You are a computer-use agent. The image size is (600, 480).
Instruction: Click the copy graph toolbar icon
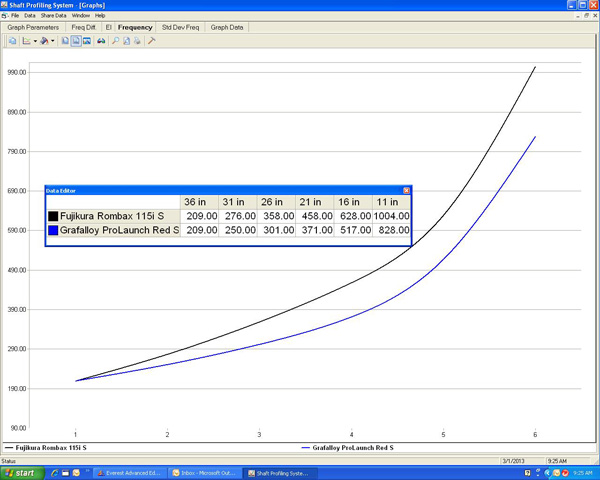[x=13, y=41]
